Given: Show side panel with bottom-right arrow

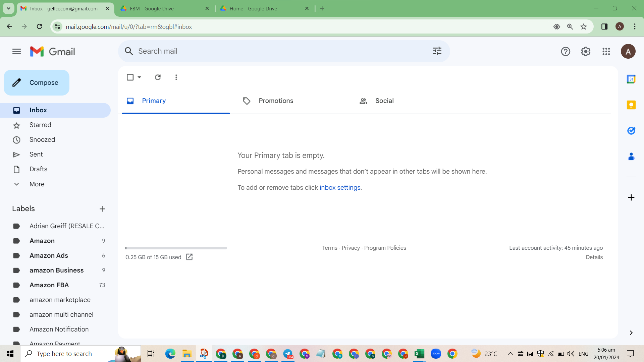Looking at the screenshot, I should point(631,333).
